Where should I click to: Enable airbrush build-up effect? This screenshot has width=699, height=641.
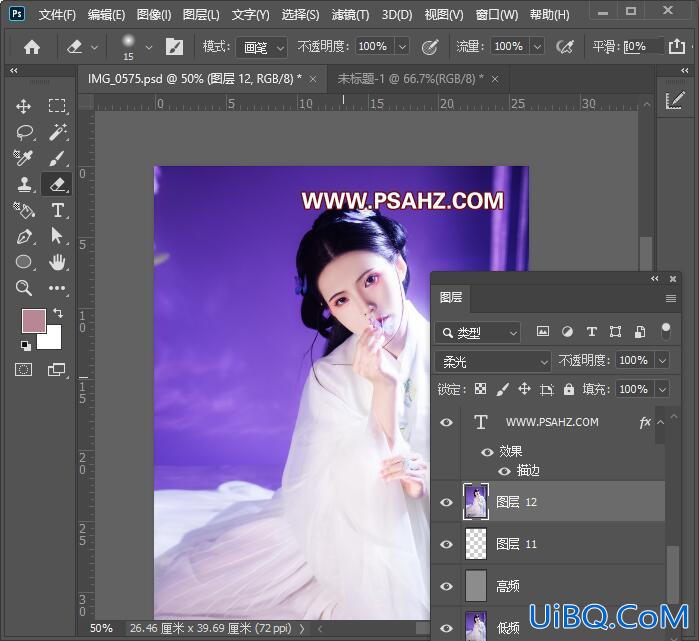[565, 46]
